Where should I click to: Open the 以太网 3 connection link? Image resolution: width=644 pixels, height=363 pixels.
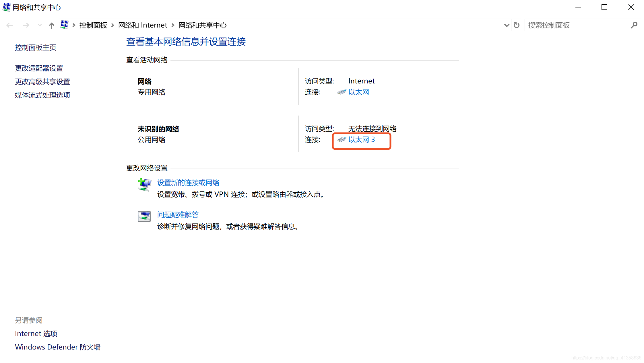361,140
